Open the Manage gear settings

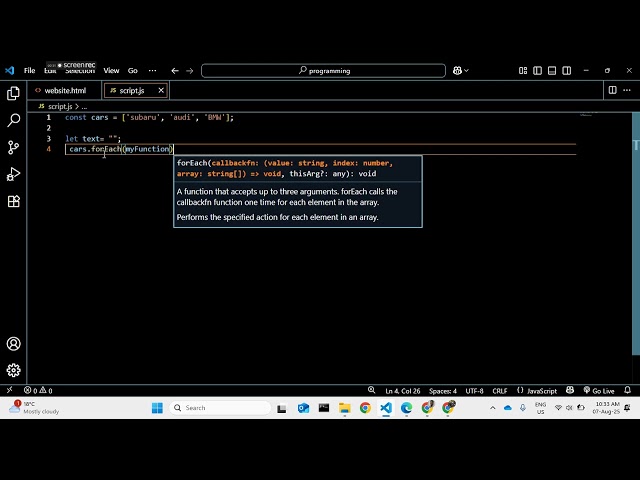click(x=13, y=370)
